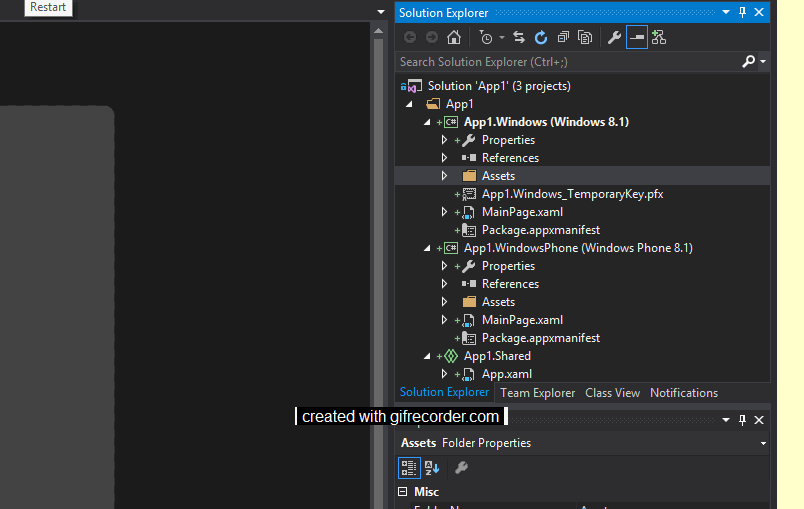Expand Properties under App1.WindowsPhone
The width and height of the screenshot is (804, 509).
pyautogui.click(x=445, y=266)
